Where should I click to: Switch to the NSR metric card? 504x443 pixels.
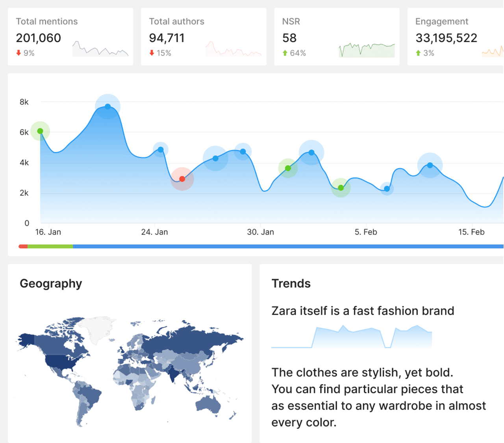pos(337,37)
